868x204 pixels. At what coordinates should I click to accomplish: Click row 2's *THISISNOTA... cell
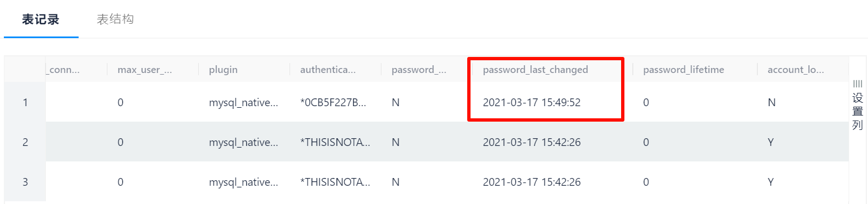click(x=335, y=142)
